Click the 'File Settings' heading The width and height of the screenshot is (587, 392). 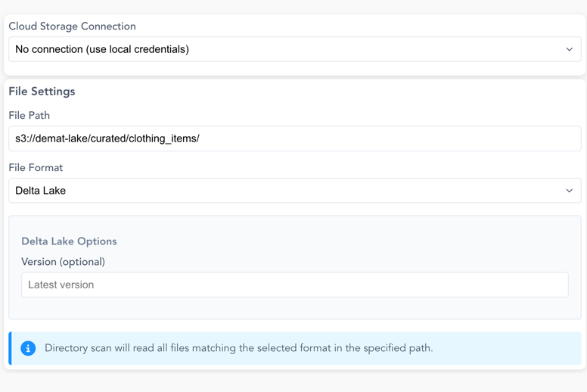[42, 92]
